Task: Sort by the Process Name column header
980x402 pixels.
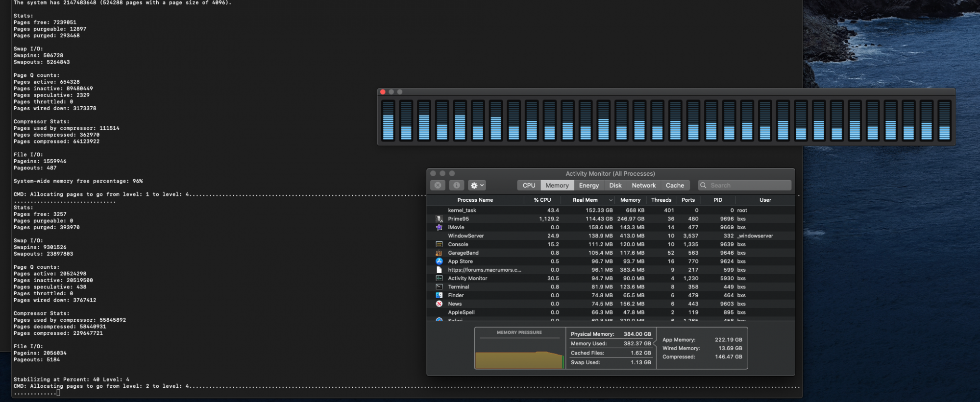Action: 475,200
